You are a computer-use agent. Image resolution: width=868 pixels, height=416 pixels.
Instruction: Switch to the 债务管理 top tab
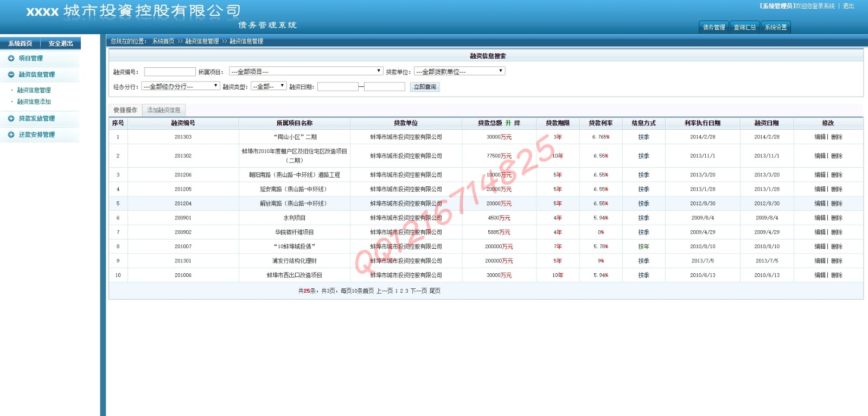[713, 27]
